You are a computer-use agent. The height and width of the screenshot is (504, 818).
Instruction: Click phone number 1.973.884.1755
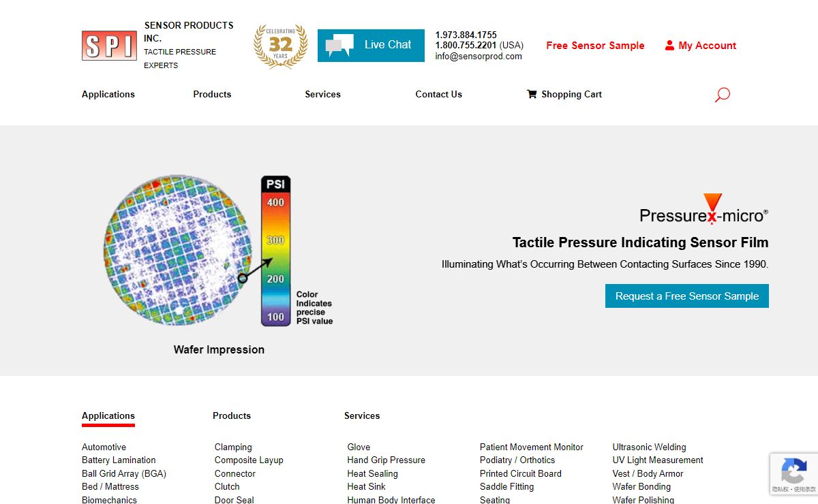point(466,35)
